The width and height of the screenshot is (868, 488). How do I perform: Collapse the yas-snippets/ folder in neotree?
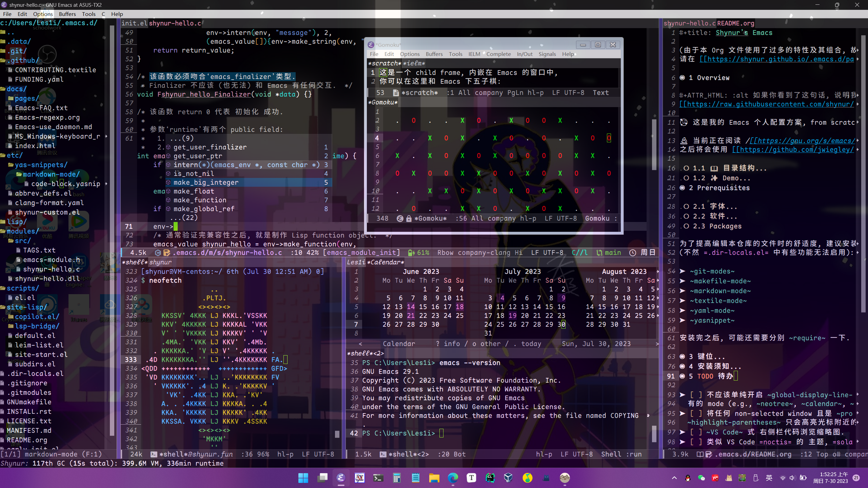(38, 165)
